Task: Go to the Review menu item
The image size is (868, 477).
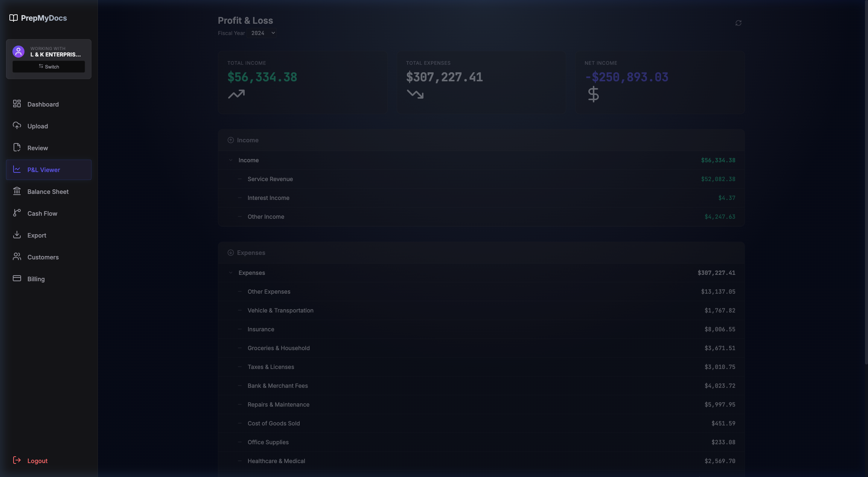Action: click(38, 148)
